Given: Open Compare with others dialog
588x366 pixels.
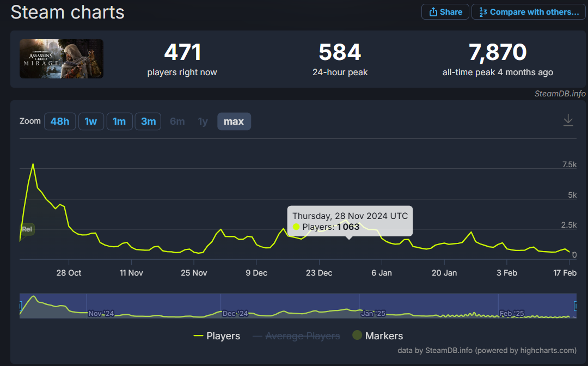Looking at the screenshot, I should (x=528, y=12).
